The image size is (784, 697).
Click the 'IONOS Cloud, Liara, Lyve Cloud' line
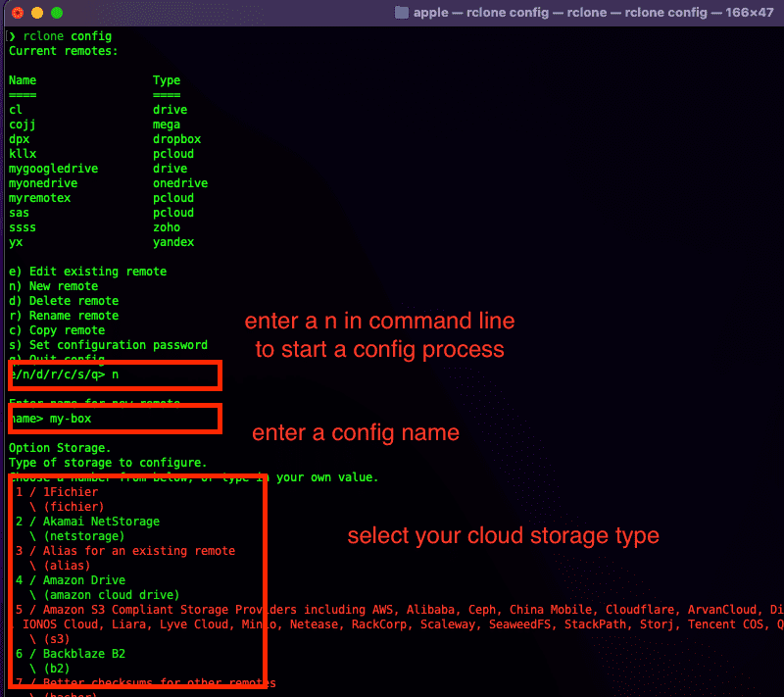tap(403, 624)
